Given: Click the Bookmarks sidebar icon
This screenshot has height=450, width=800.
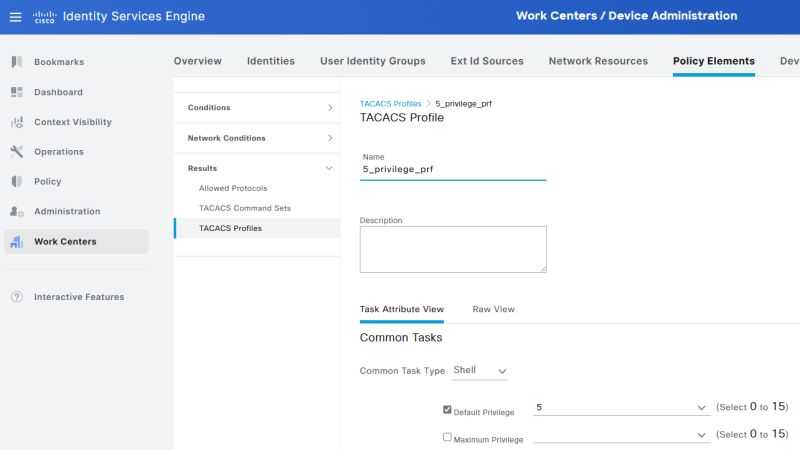Looking at the screenshot, I should coord(16,62).
